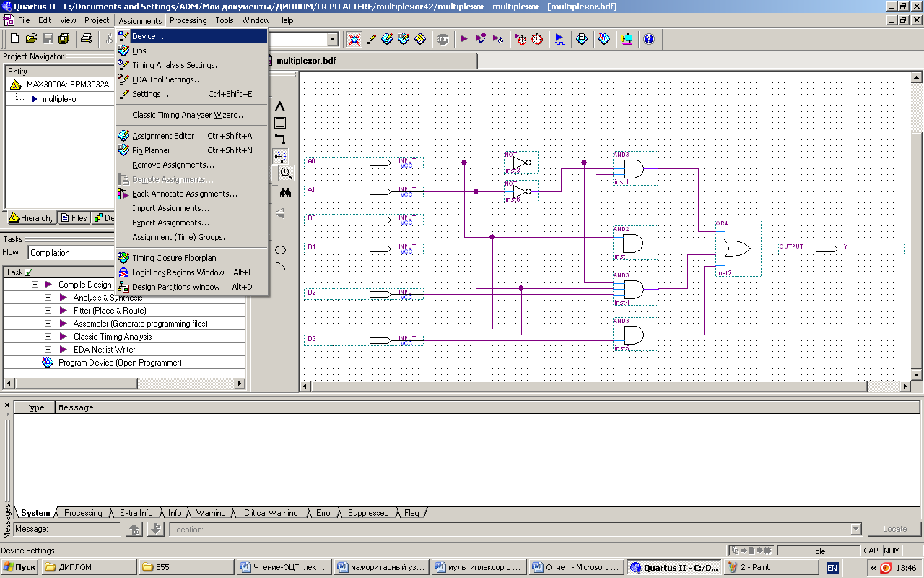Click the Windows Пуск start button

[x=20, y=567]
